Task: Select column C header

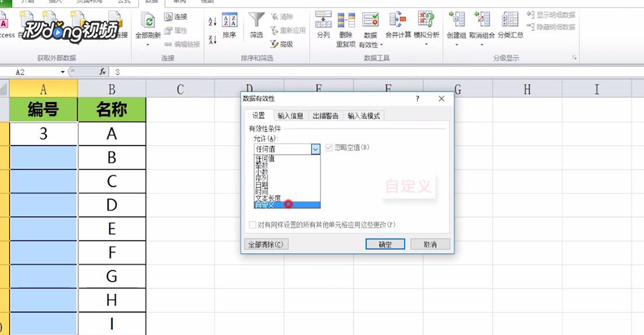Action: (x=180, y=89)
